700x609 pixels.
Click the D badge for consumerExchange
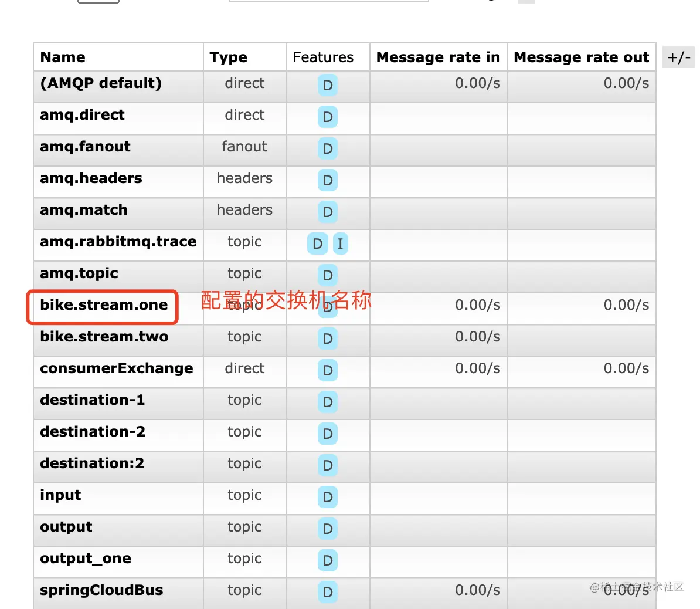(x=327, y=370)
